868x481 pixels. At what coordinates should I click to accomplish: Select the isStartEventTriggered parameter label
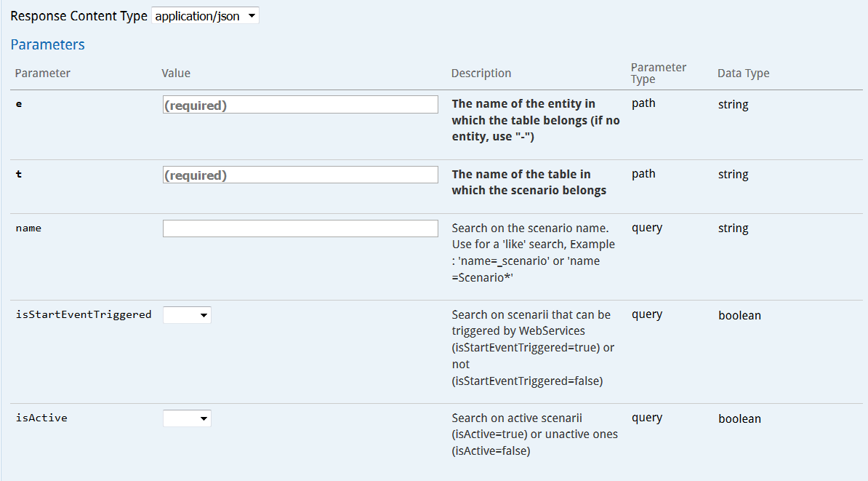pyautogui.click(x=84, y=314)
